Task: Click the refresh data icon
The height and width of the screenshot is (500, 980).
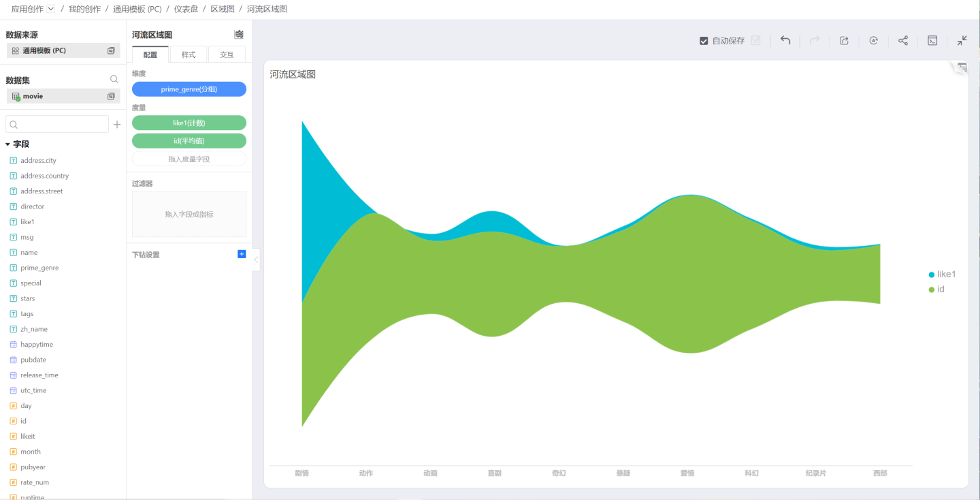Action: point(874,40)
